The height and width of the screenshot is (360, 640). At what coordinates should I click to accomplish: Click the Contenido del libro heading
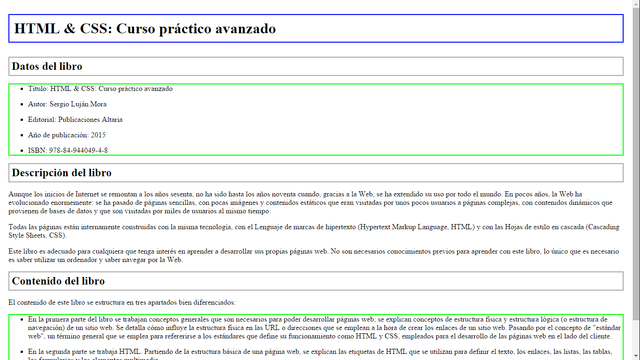click(316, 281)
